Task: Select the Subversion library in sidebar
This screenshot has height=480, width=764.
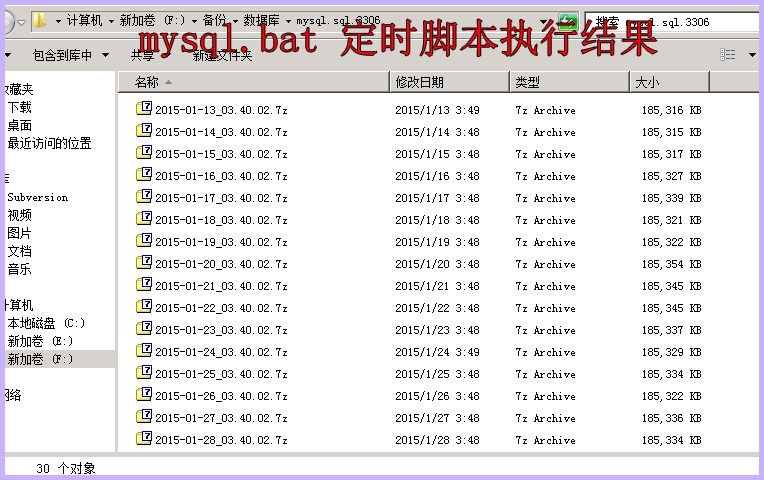Action: click(x=38, y=197)
